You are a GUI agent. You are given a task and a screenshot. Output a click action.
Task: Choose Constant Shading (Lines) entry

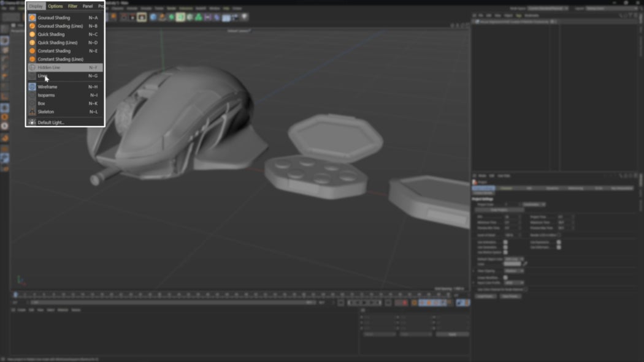[65, 59]
